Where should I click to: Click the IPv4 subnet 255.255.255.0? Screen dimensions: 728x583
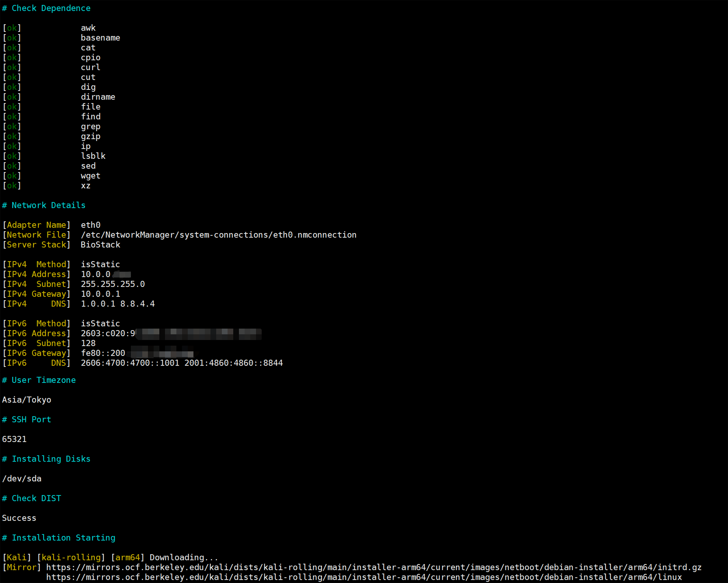(x=113, y=284)
